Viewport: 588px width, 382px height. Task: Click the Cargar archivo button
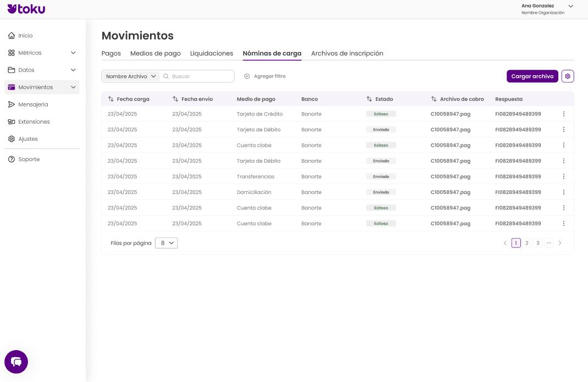532,76
